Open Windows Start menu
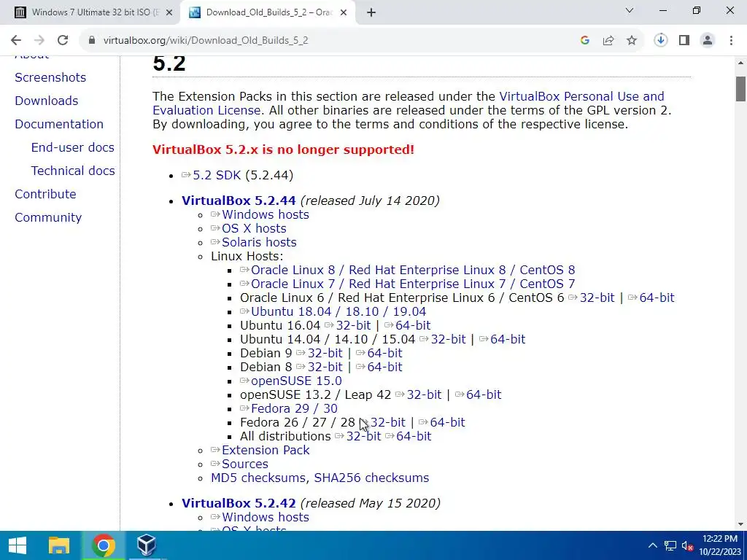The width and height of the screenshot is (747, 560). [x=18, y=545]
